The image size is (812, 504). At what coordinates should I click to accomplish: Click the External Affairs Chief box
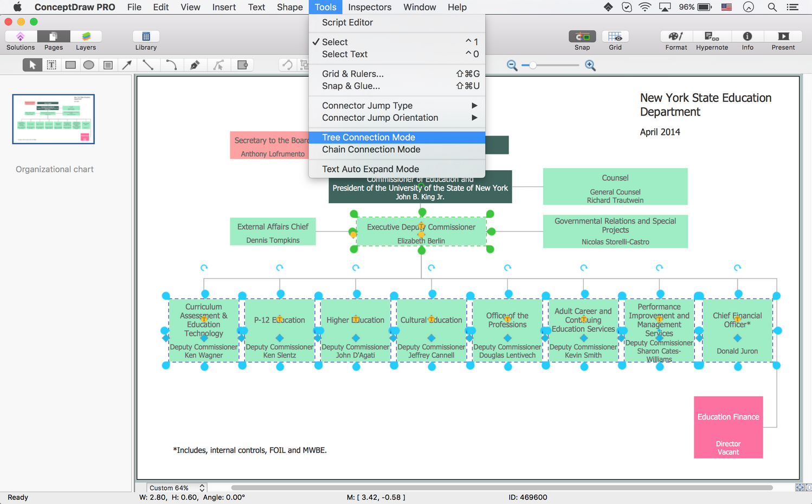[x=273, y=231]
